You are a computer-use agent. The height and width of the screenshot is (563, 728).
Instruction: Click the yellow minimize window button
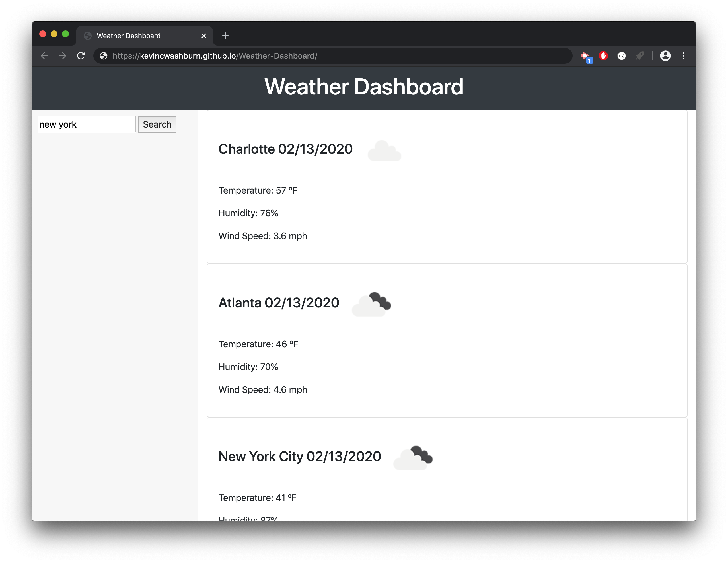(54, 34)
